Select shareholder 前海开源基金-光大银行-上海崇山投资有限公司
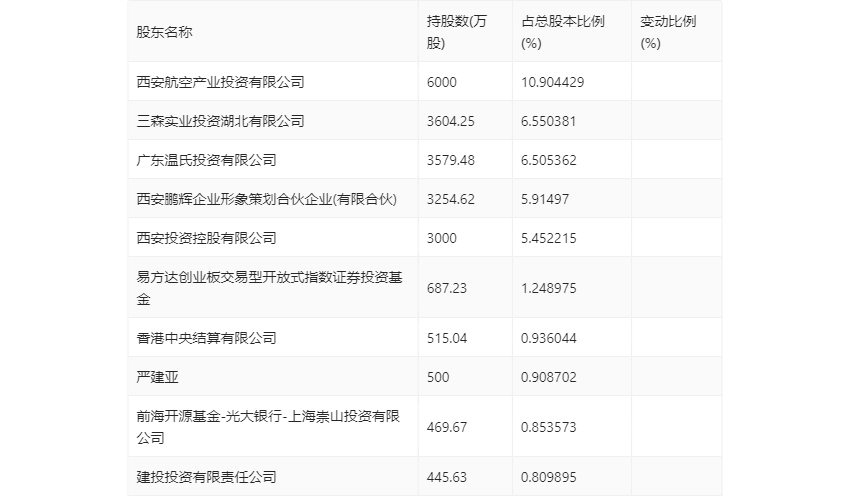 [268, 427]
